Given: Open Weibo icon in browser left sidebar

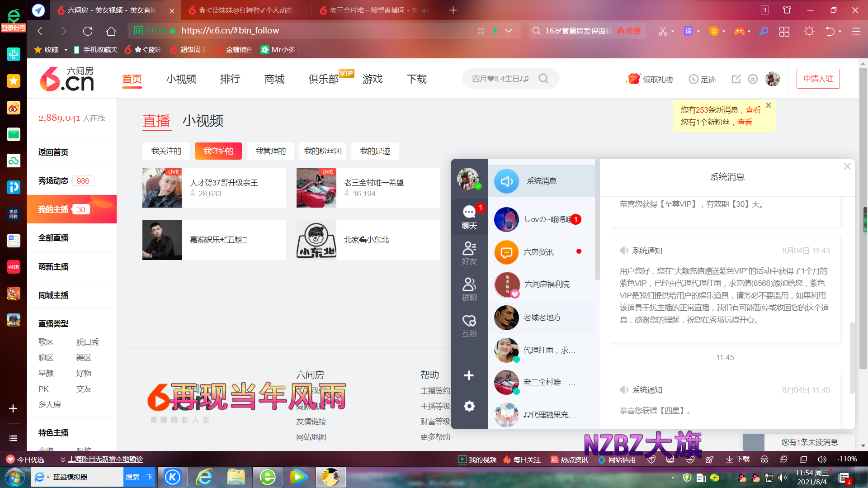Looking at the screenshot, I should tap(14, 108).
